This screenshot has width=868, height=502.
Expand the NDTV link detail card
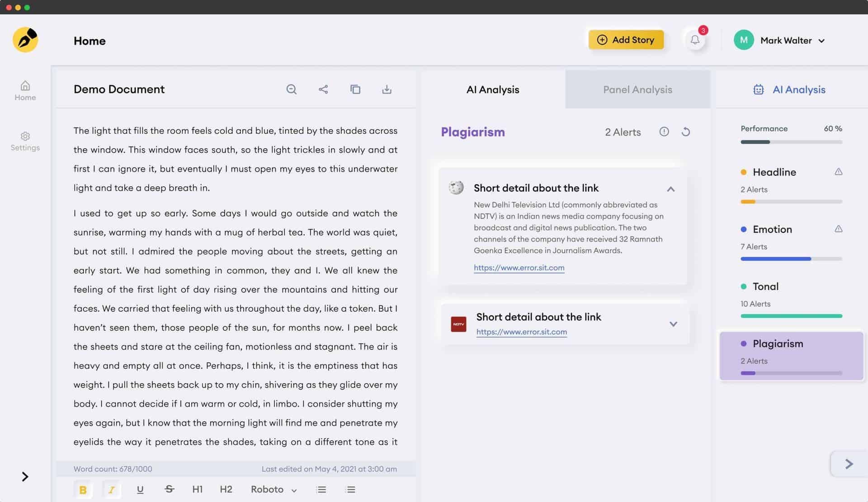pyautogui.click(x=673, y=324)
